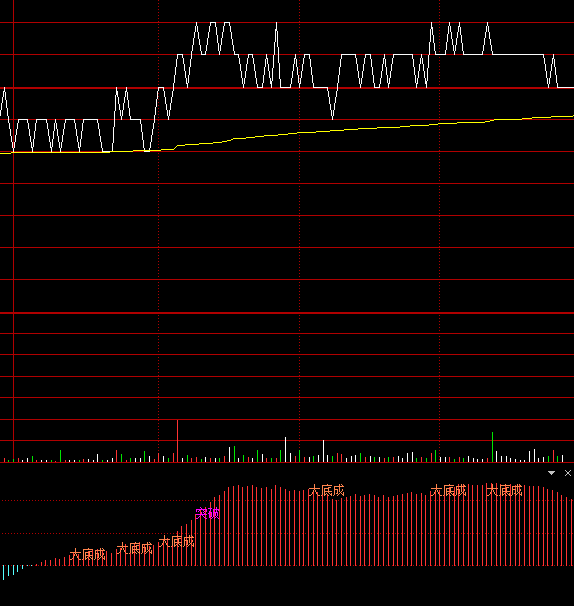
Task: Click the tallest green volume bar
Action: point(492,447)
